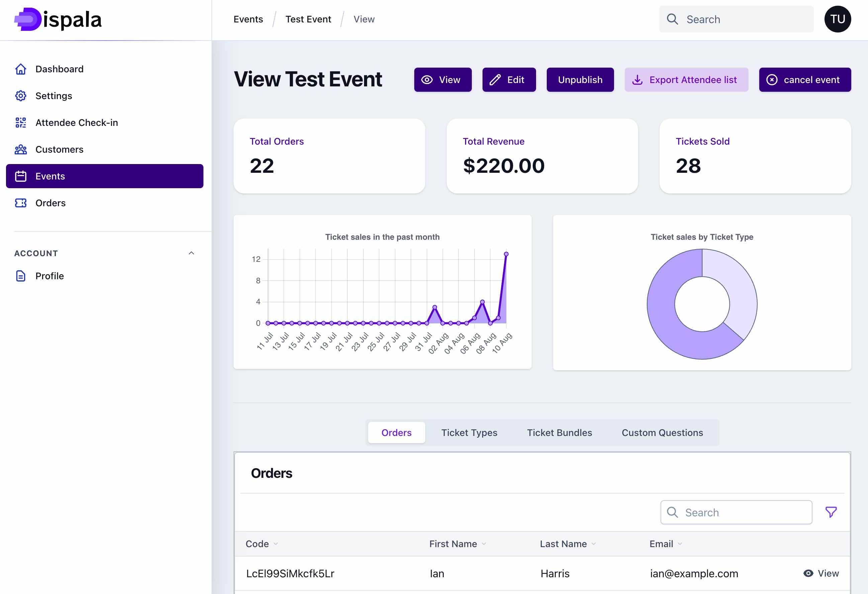
Task: Open the Ticket Bundles tab
Action: (559, 433)
